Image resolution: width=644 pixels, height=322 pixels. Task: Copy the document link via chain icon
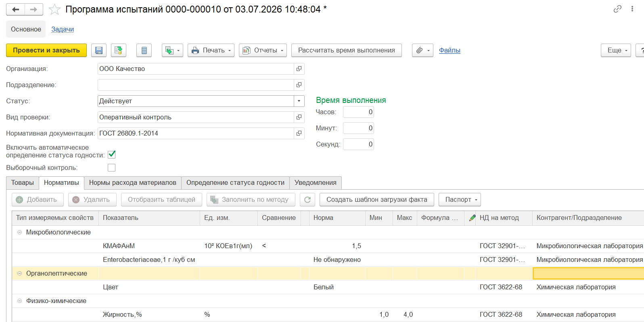(x=617, y=9)
